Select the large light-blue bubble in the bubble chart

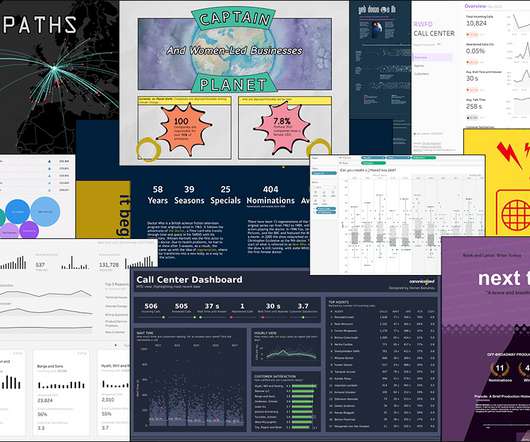coord(45,211)
